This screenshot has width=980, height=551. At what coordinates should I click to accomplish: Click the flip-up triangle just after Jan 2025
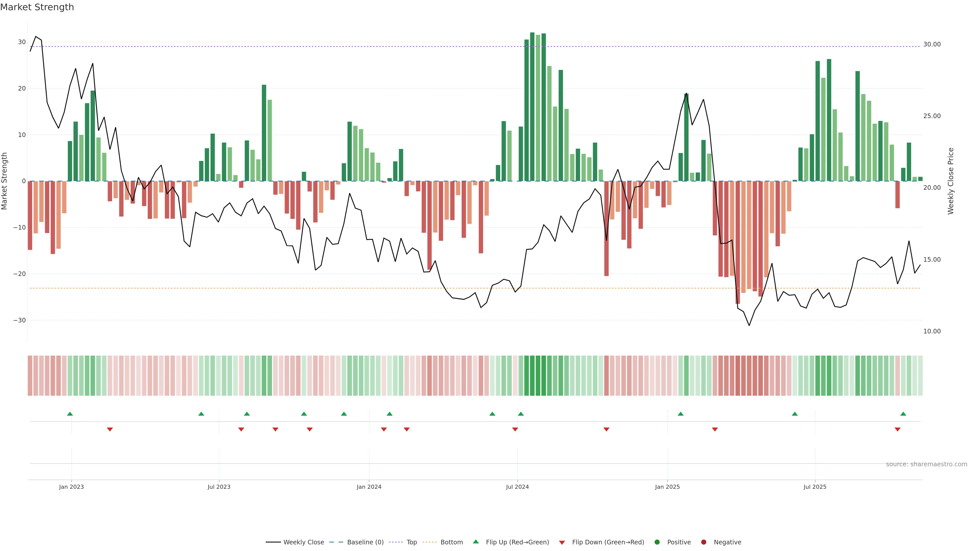(681, 414)
